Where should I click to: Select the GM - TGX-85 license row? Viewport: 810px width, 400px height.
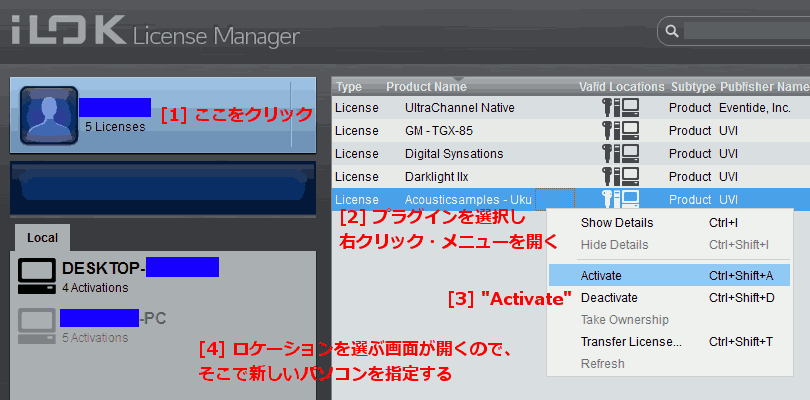(570, 131)
